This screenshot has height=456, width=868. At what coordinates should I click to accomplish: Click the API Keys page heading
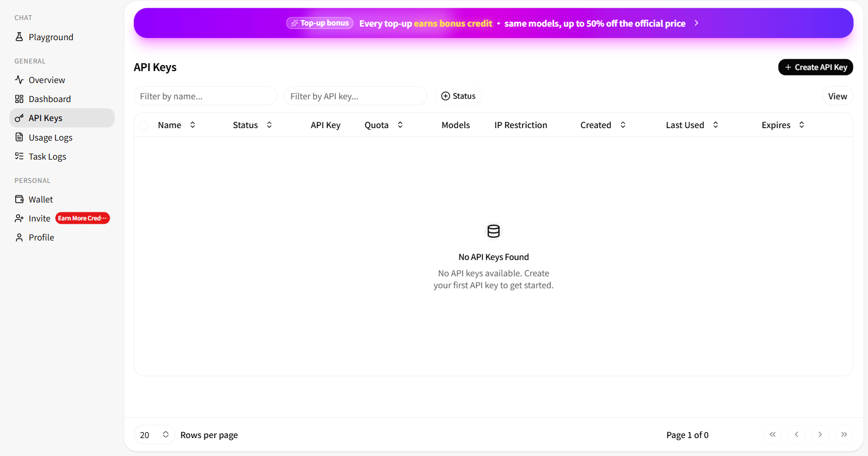(x=155, y=67)
